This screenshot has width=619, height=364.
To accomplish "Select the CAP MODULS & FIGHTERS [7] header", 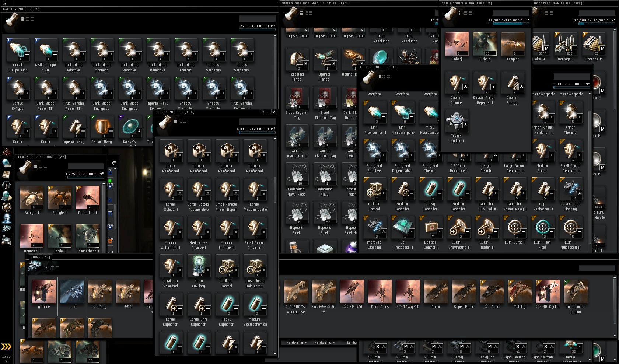I will pyautogui.click(x=466, y=3).
